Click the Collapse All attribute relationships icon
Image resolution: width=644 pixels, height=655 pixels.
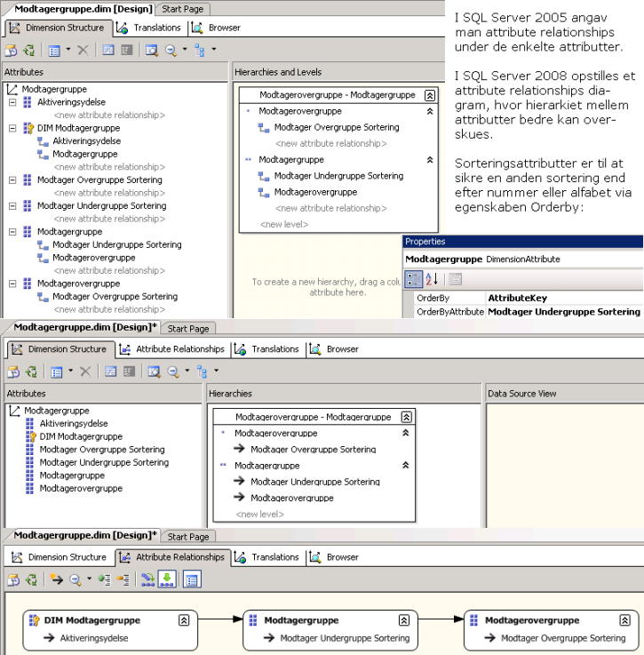coord(123,579)
